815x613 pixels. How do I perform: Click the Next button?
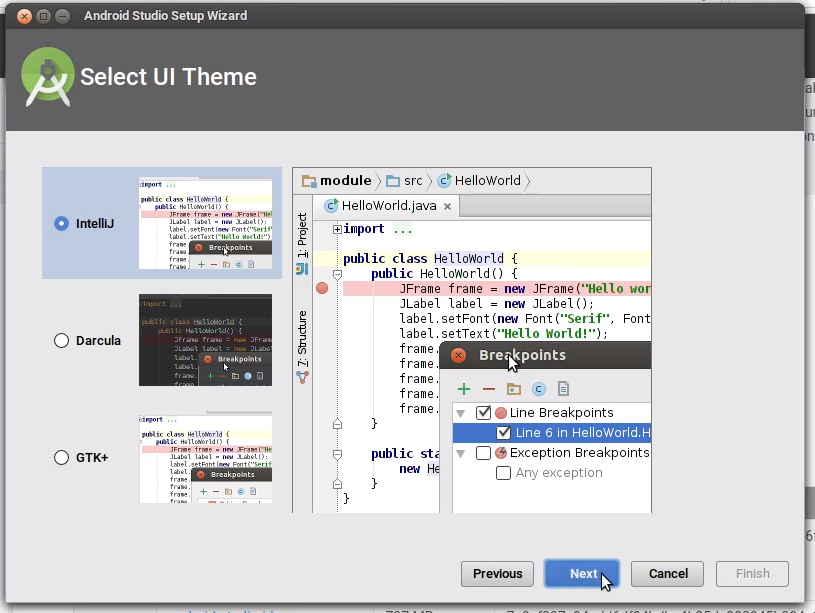click(x=582, y=574)
